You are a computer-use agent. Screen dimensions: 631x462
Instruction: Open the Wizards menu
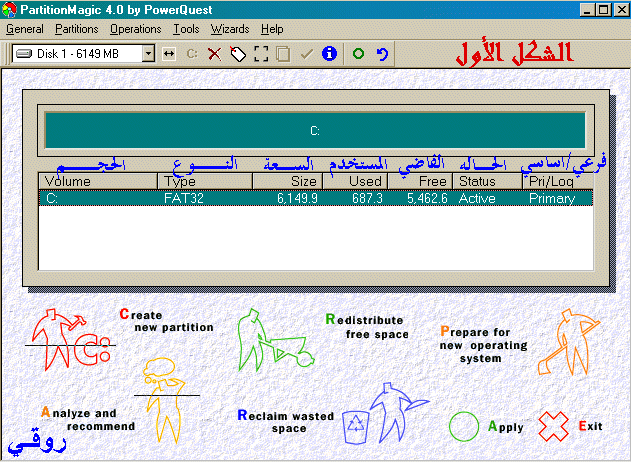tap(230, 29)
